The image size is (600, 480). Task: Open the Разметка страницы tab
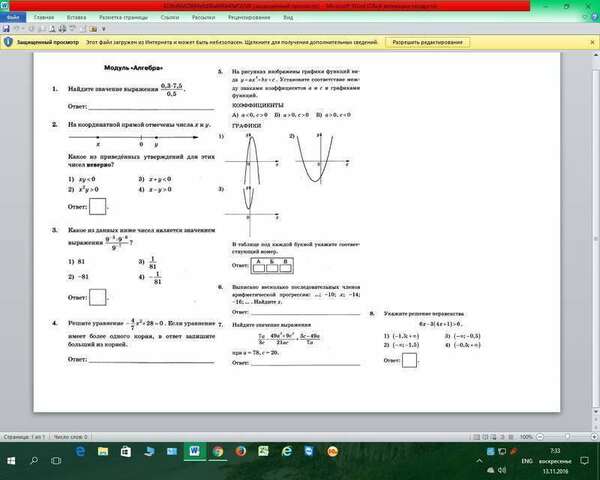point(123,17)
